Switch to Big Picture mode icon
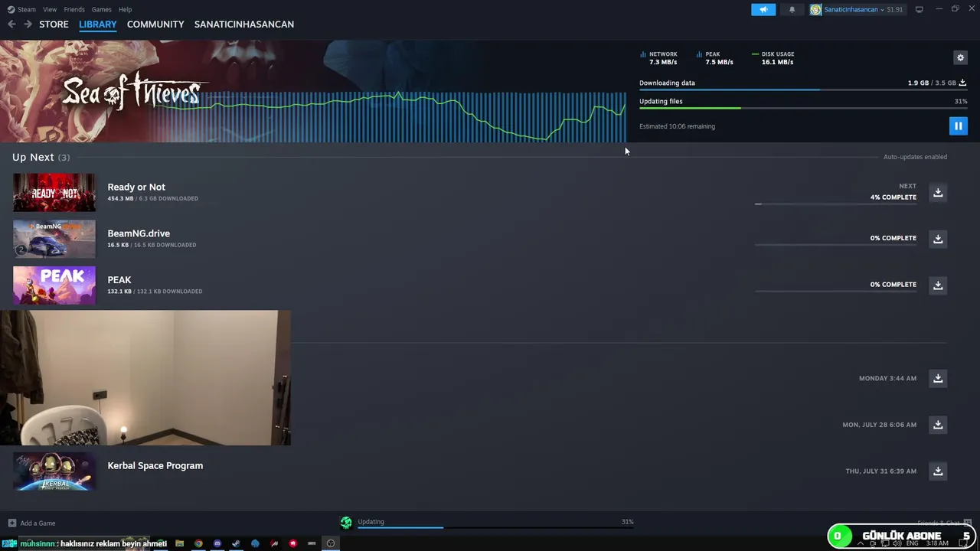This screenshot has width=980, height=551. pyautogui.click(x=919, y=9)
